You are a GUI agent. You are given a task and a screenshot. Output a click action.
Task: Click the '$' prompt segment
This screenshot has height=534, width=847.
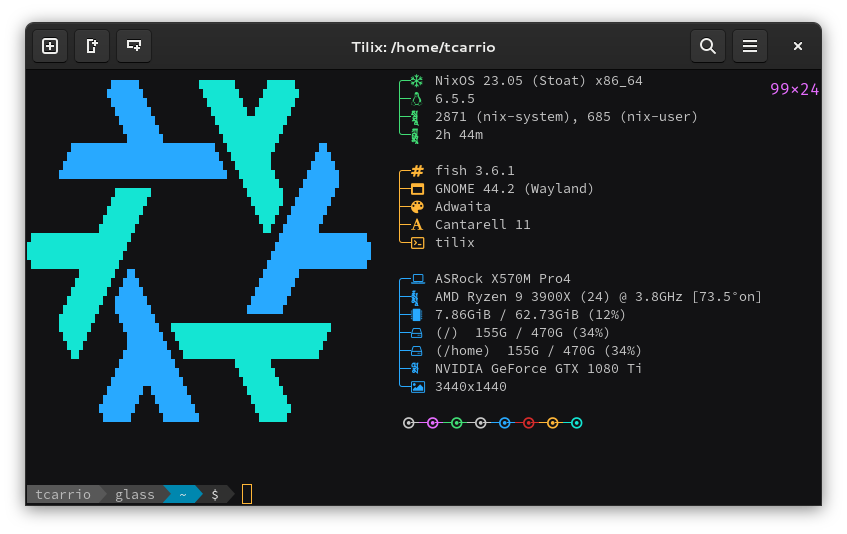(x=215, y=495)
